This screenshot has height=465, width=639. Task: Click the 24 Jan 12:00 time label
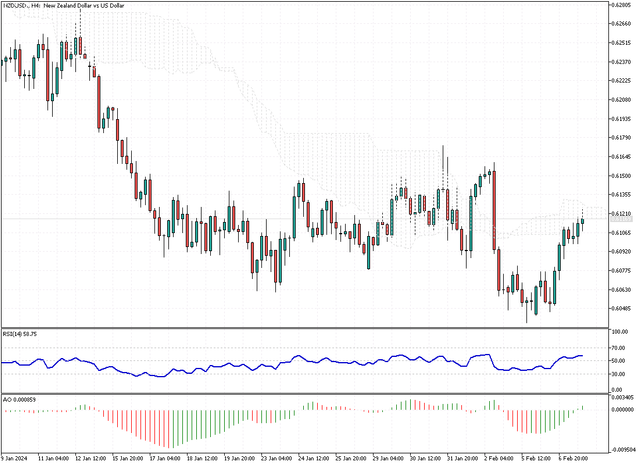coord(313,458)
